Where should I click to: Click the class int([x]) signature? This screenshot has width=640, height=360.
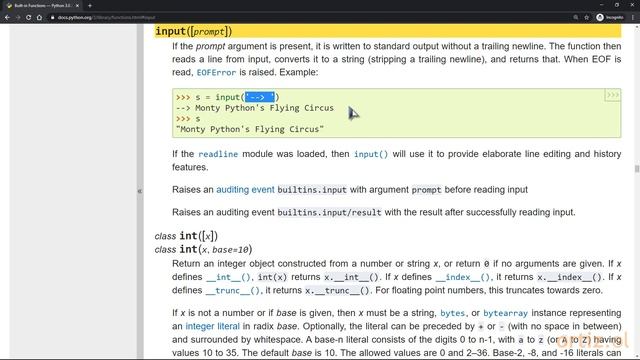186,236
